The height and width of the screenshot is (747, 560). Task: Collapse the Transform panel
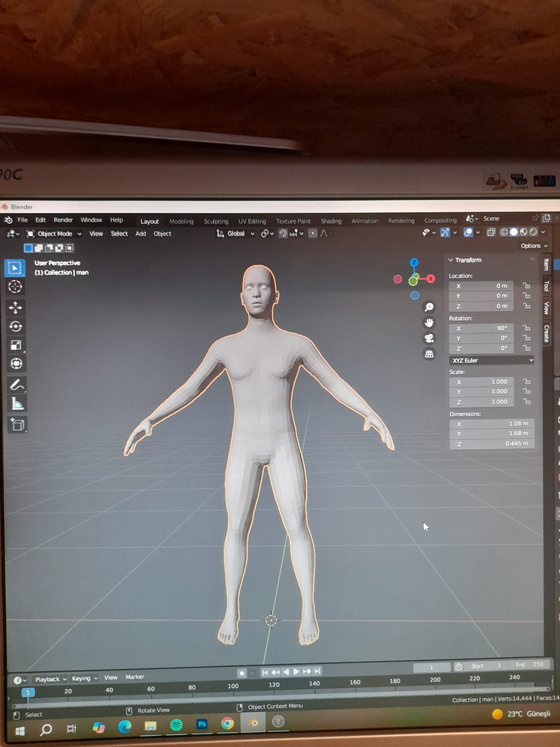451,260
